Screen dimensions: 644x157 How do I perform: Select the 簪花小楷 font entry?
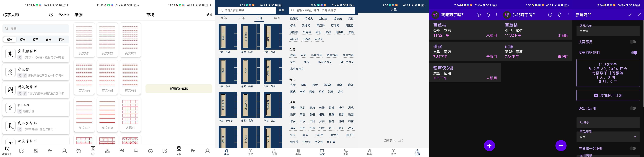click(36, 108)
